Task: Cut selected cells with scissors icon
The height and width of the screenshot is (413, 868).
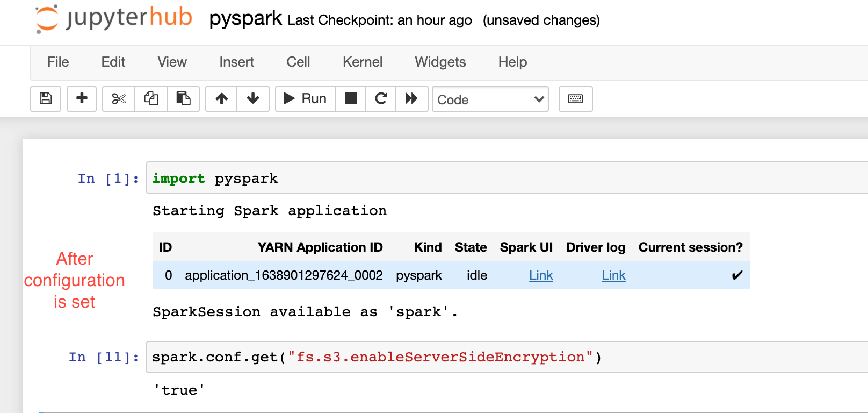Action: pyautogui.click(x=119, y=99)
